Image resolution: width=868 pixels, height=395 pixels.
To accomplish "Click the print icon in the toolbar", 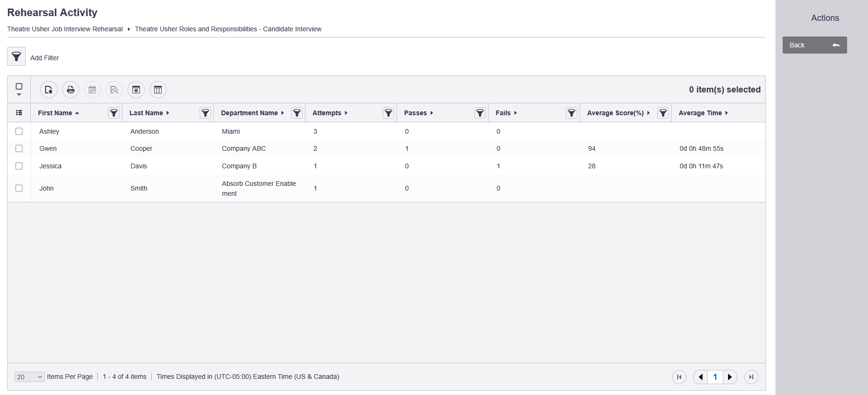I will 71,90.
